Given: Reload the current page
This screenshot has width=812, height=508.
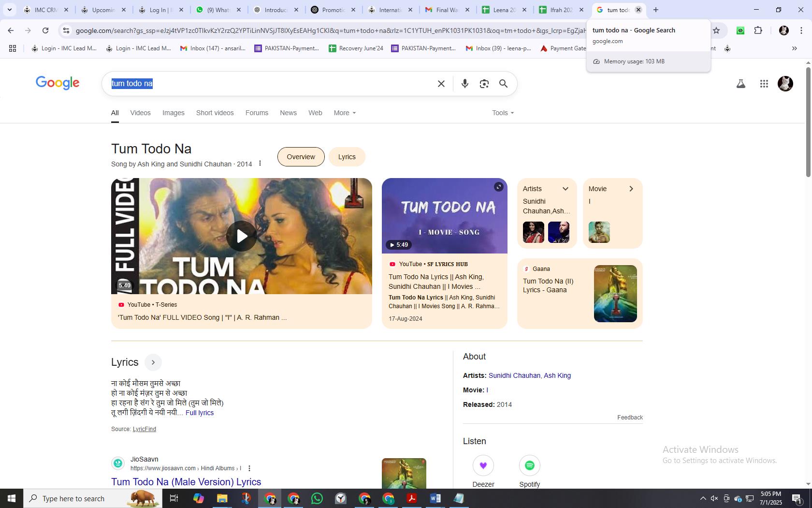Looking at the screenshot, I should coord(45,30).
